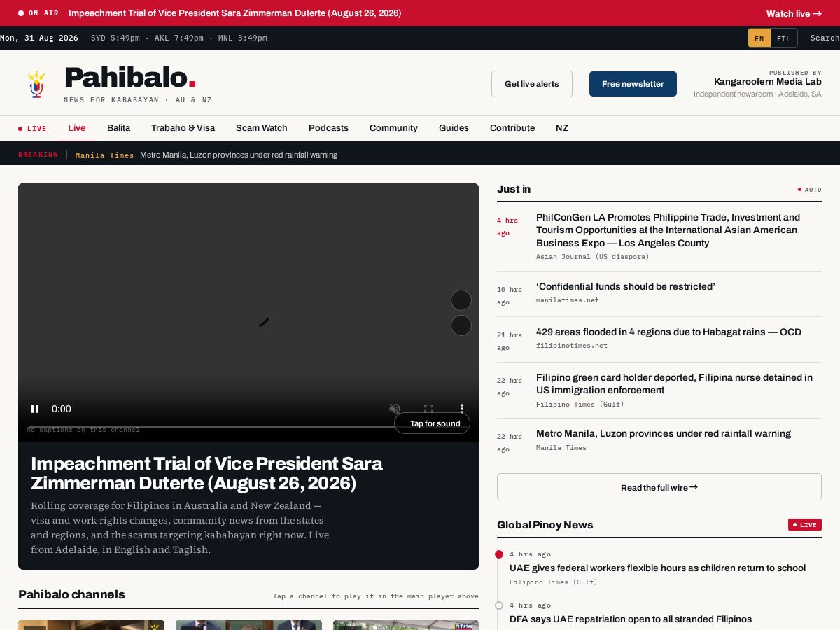
Task: Click the main Impeachment Trial headline below the video
Action: point(206,473)
